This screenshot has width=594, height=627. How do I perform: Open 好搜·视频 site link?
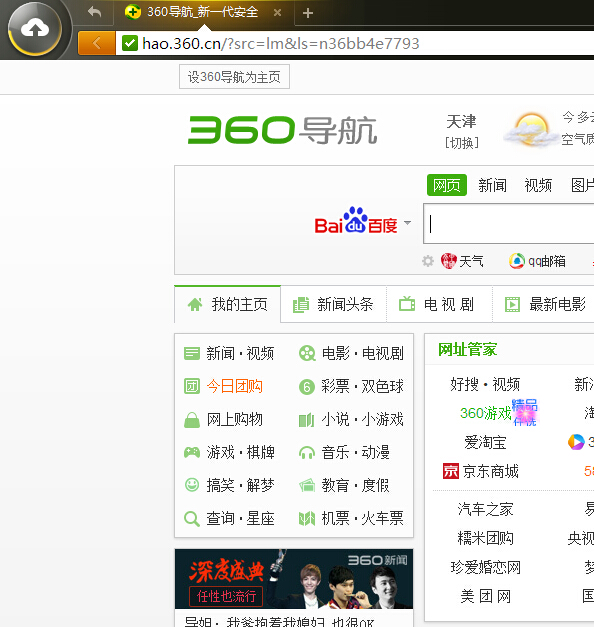485,384
